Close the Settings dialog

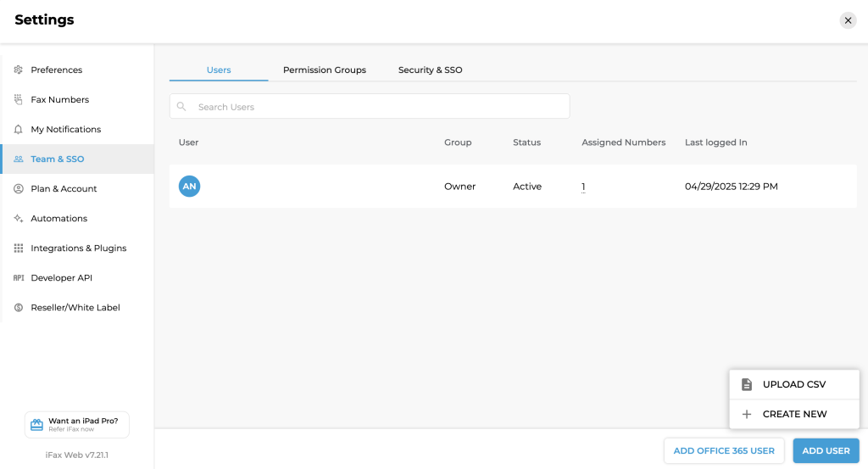coord(848,20)
